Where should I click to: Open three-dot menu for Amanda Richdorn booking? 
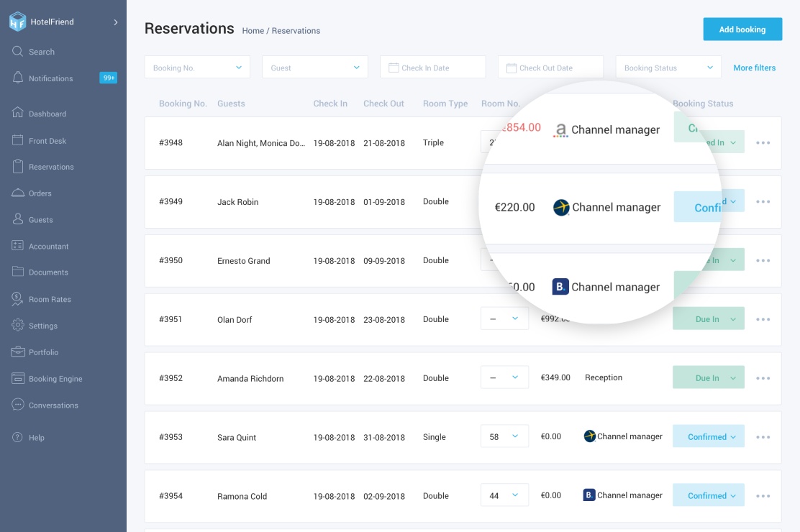[763, 378]
